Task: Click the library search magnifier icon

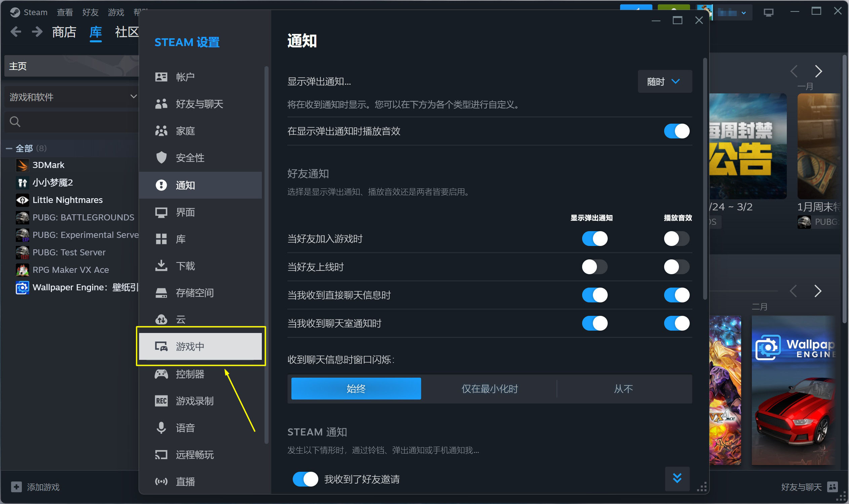Action: (x=15, y=121)
